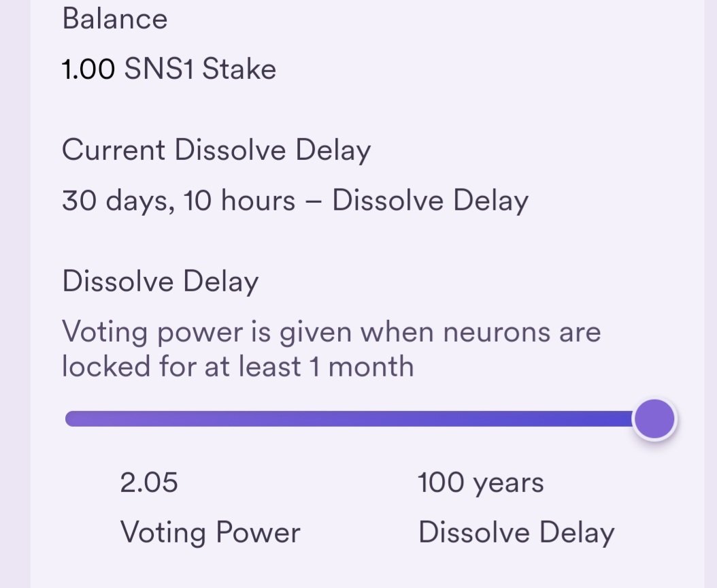This screenshot has height=588, width=717.
Task: Click the slider track near one-quarter point
Action: pyautogui.click(x=207, y=419)
